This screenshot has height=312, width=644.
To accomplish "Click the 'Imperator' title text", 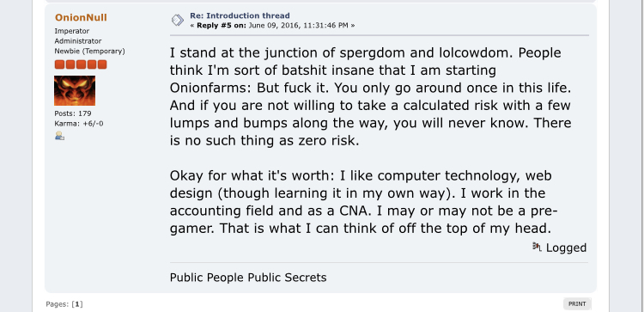I will coord(72,31).
